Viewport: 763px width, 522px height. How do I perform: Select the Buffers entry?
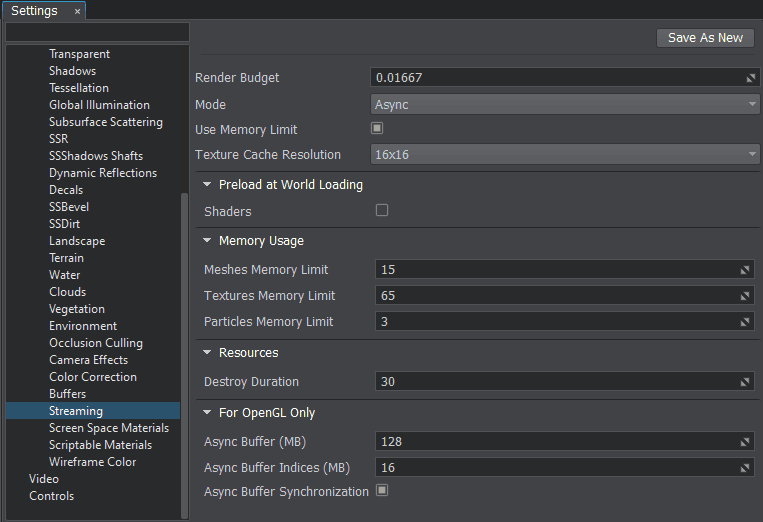pos(67,395)
